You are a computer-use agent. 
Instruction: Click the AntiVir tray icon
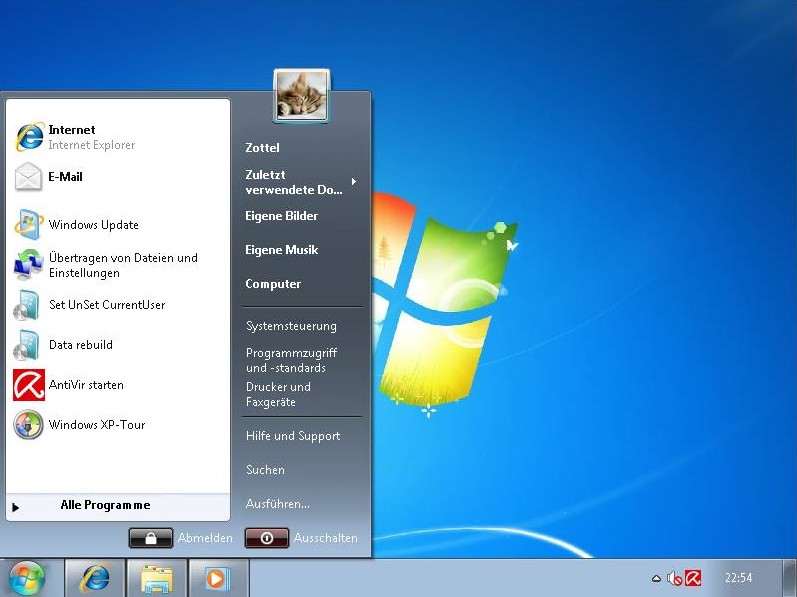tap(693, 578)
